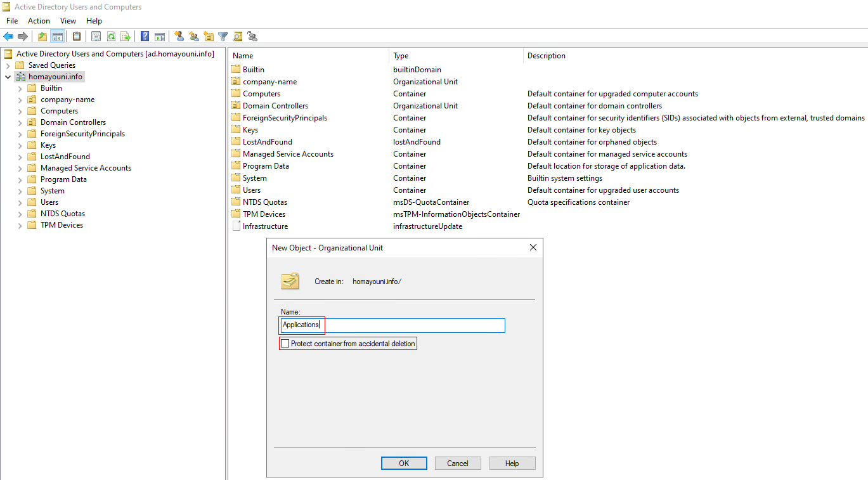Click the Forward arrow toolbar icon
This screenshot has height=480, width=868.
pos(23,37)
